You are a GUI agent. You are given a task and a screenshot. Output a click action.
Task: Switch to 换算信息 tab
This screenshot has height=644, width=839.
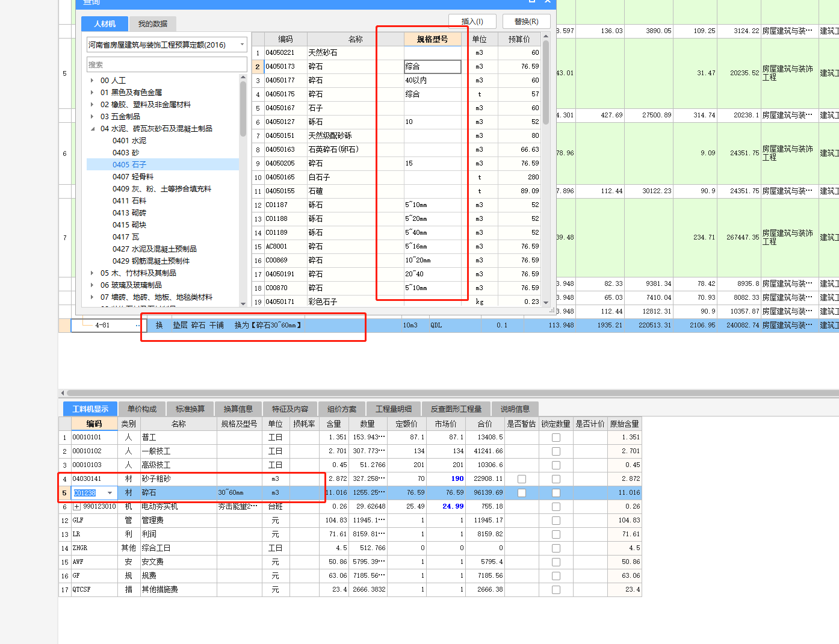coord(238,409)
